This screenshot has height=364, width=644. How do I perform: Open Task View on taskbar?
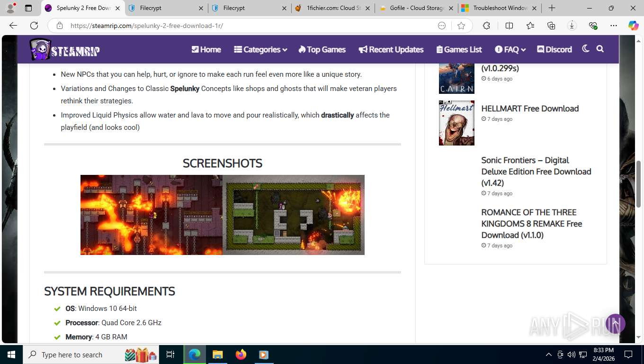tap(170, 355)
